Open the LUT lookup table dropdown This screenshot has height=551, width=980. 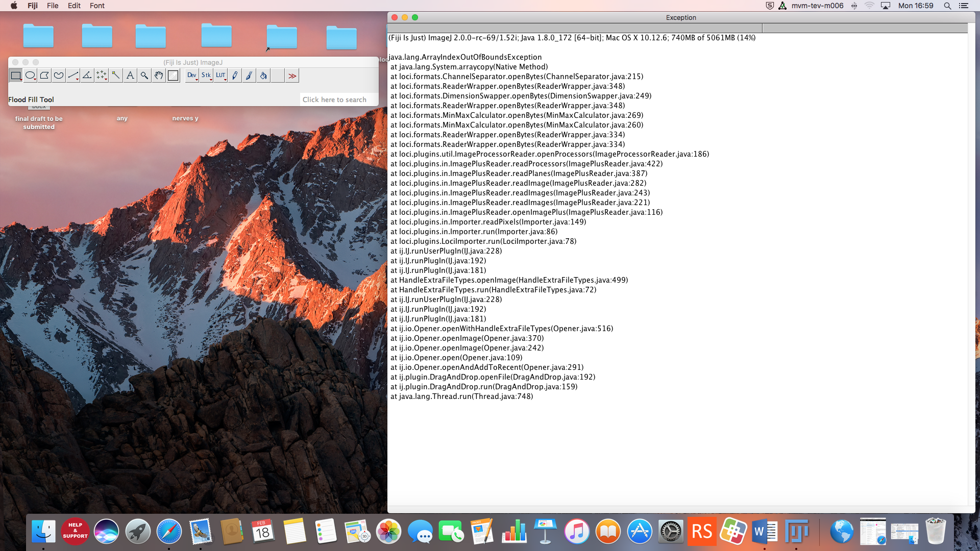pyautogui.click(x=220, y=76)
